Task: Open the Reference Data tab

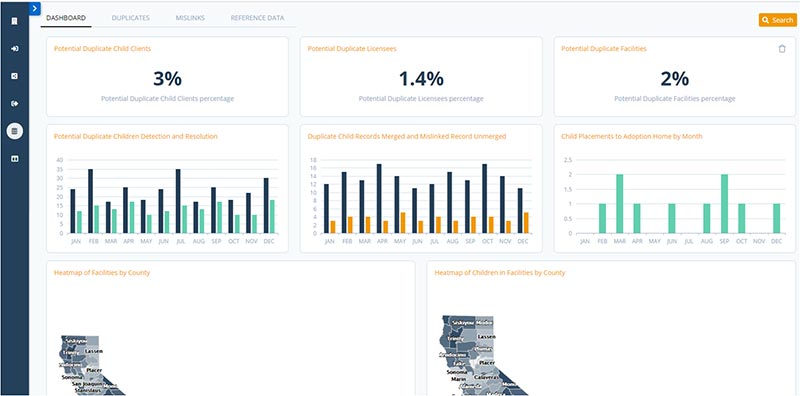Action: click(257, 18)
